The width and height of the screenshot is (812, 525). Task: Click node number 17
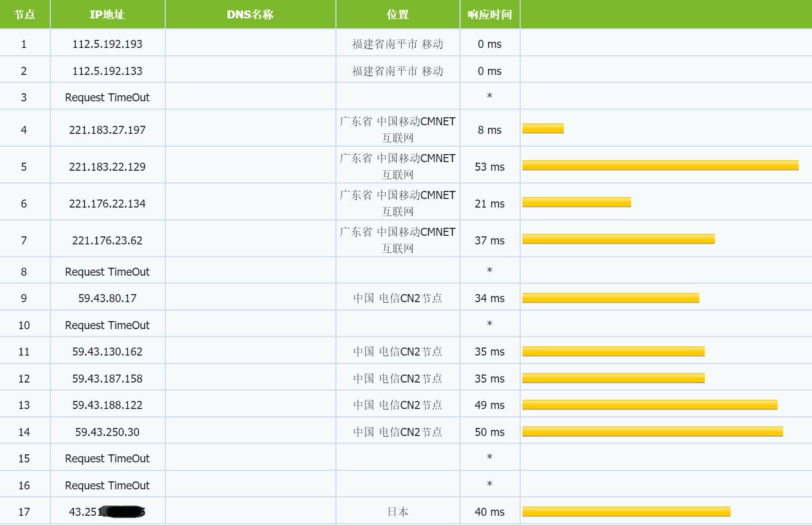point(24,512)
